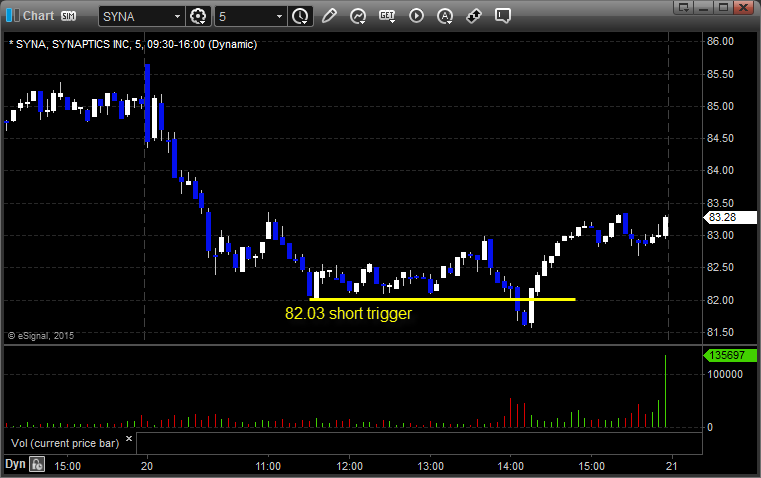Click the 135697 volume value marker

pyautogui.click(x=730, y=355)
